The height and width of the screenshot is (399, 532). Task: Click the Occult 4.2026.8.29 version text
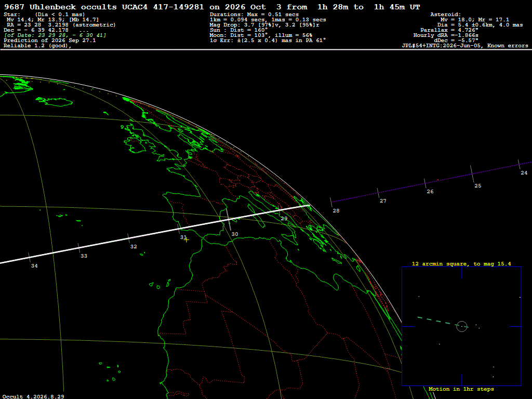[x=33, y=396]
